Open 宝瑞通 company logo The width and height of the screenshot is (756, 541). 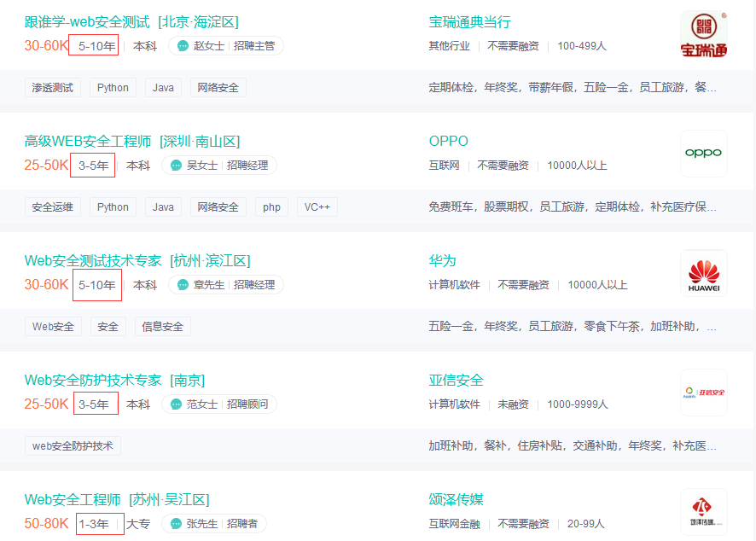(x=703, y=35)
